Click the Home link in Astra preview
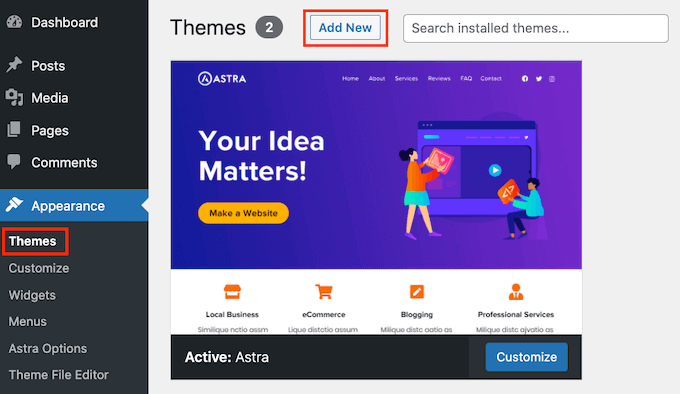Image resolution: width=680 pixels, height=394 pixels. (x=350, y=78)
